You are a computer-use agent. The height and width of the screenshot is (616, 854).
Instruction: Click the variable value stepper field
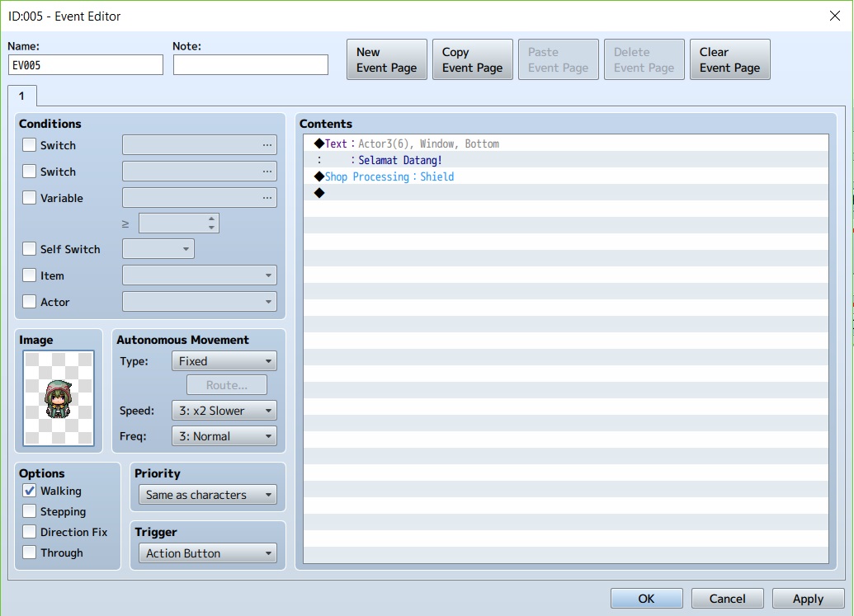[179, 223]
